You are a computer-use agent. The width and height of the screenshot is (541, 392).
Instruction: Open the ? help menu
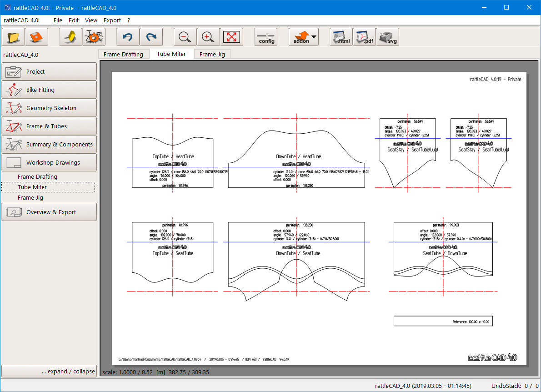pos(129,20)
